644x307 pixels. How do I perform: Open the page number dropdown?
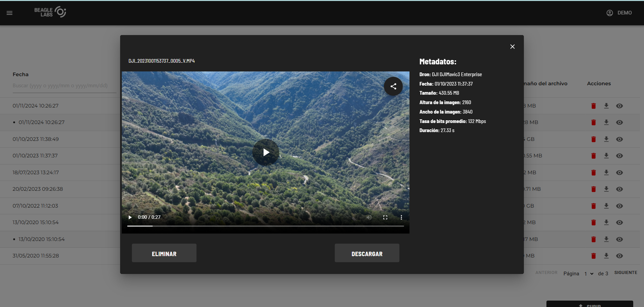pos(588,274)
